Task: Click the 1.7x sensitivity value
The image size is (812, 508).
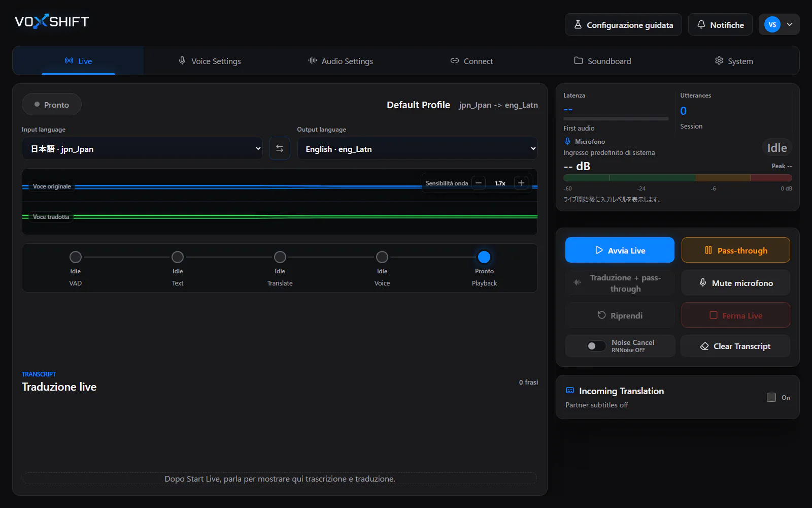Action: tap(500, 183)
